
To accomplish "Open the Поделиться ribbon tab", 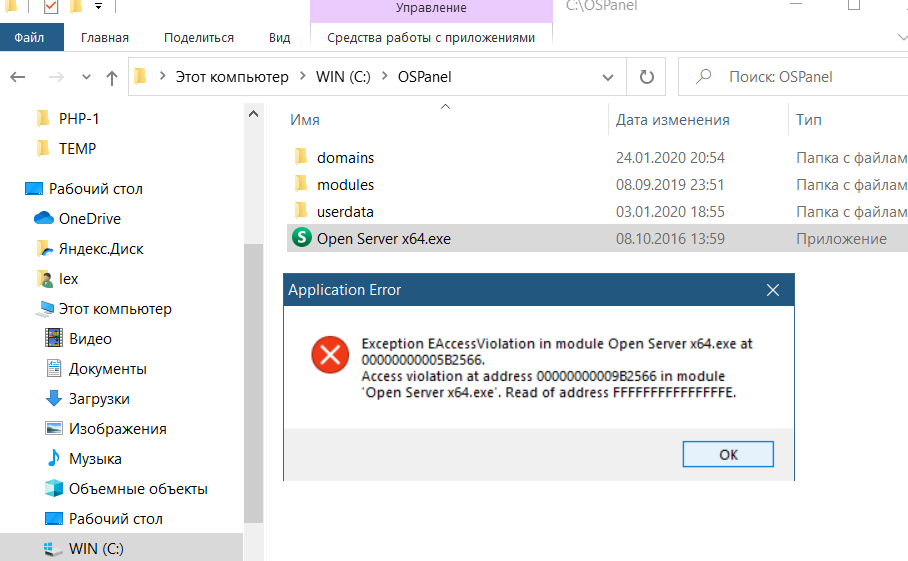I will pyautogui.click(x=198, y=38).
